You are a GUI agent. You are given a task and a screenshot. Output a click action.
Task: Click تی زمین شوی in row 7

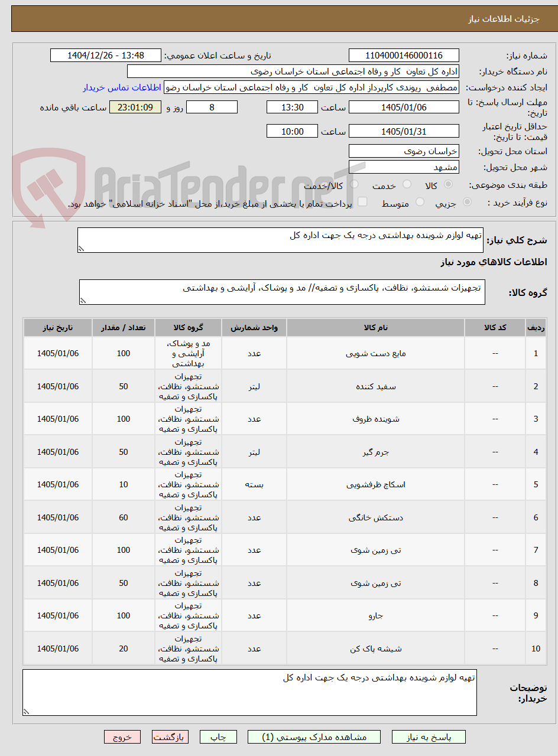(x=376, y=550)
